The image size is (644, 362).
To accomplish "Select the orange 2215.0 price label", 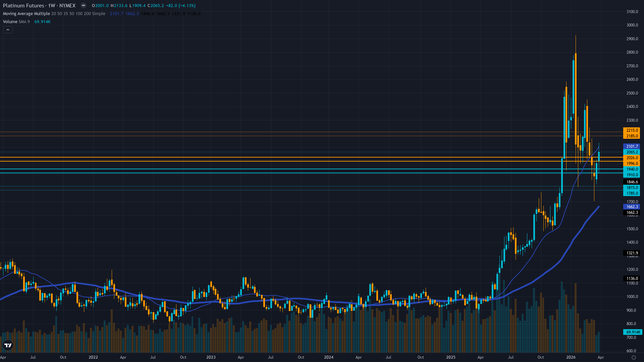I will (x=632, y=130).
